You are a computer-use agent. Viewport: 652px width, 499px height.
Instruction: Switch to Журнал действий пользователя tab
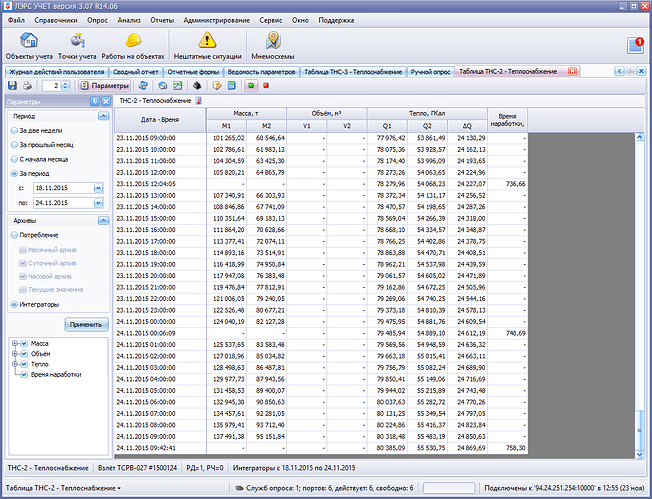[57, 72]
